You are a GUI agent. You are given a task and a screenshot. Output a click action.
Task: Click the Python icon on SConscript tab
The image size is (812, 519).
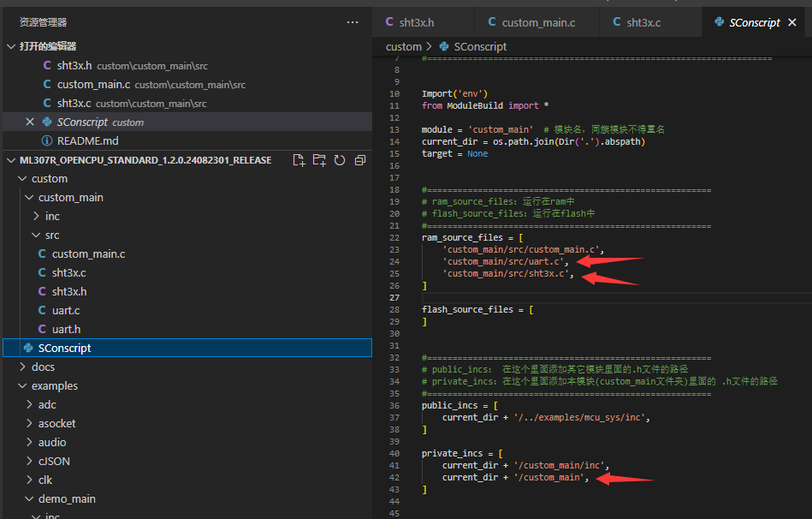720,21
